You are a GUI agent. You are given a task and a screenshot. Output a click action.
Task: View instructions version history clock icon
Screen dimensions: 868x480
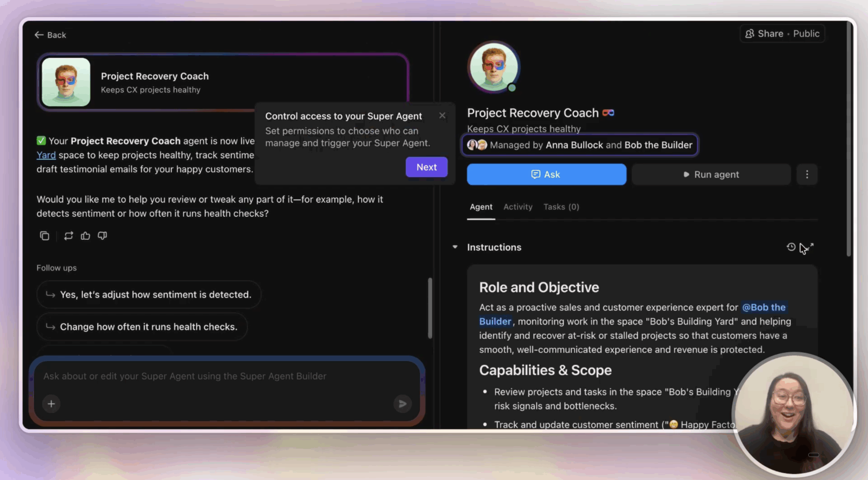791,247
